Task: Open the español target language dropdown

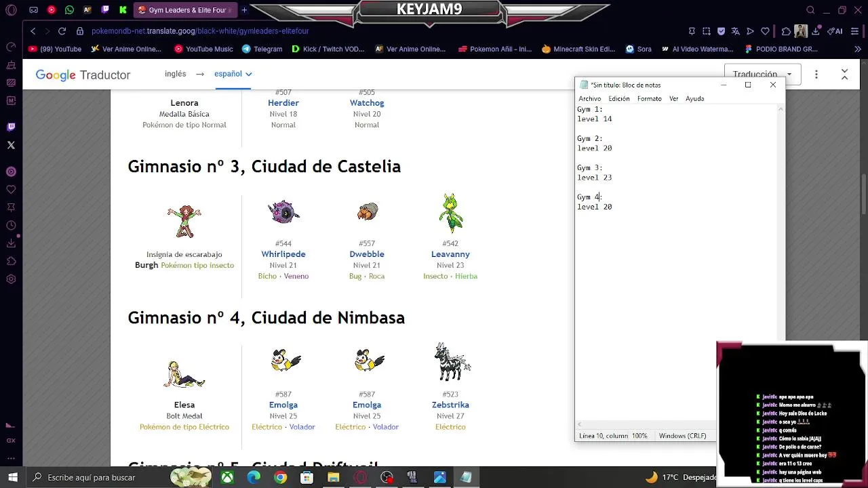Action: [x=233, y=74]
